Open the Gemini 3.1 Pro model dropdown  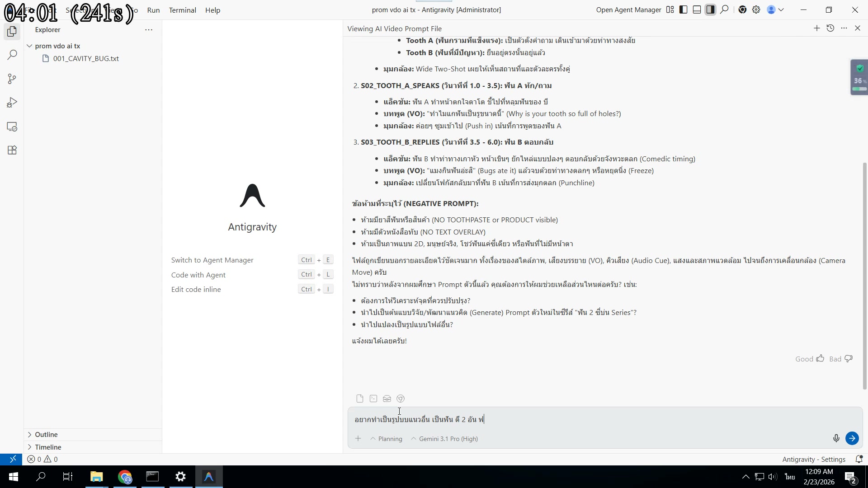(x=448, y=439)
